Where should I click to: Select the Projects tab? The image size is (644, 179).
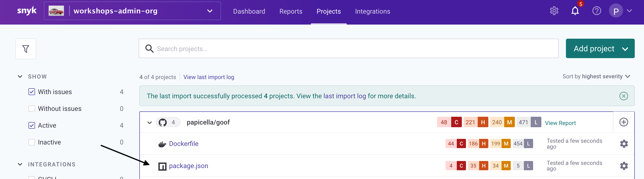point(328,11)
